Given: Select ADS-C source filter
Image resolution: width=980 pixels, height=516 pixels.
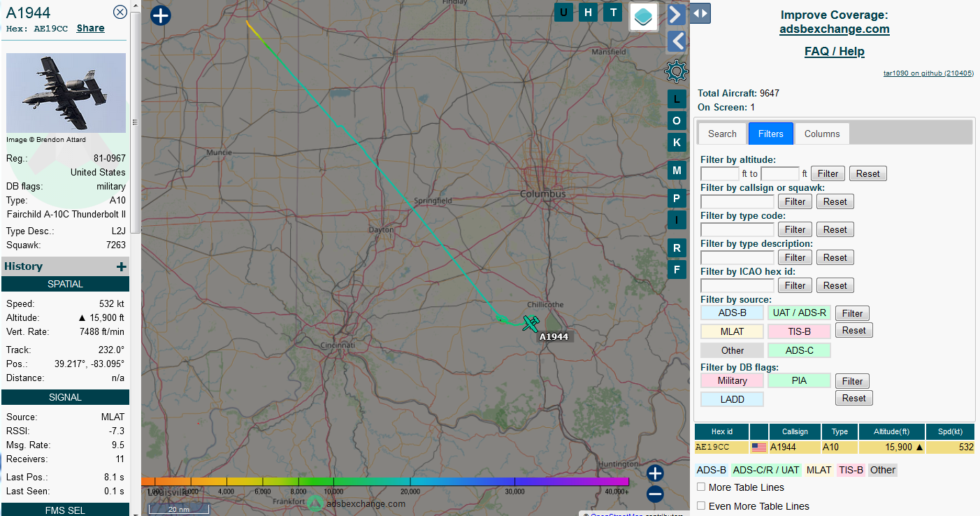Looking at the screenshot, I should click(x=800, y=350).
